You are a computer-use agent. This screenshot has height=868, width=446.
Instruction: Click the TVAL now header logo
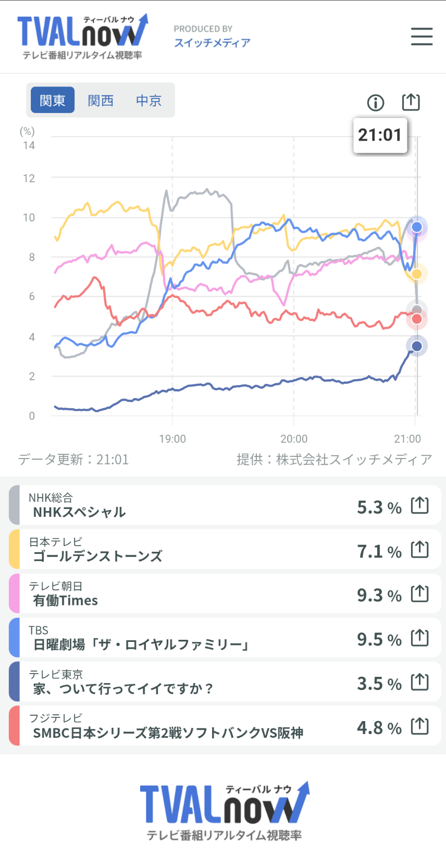click(83, 36)
